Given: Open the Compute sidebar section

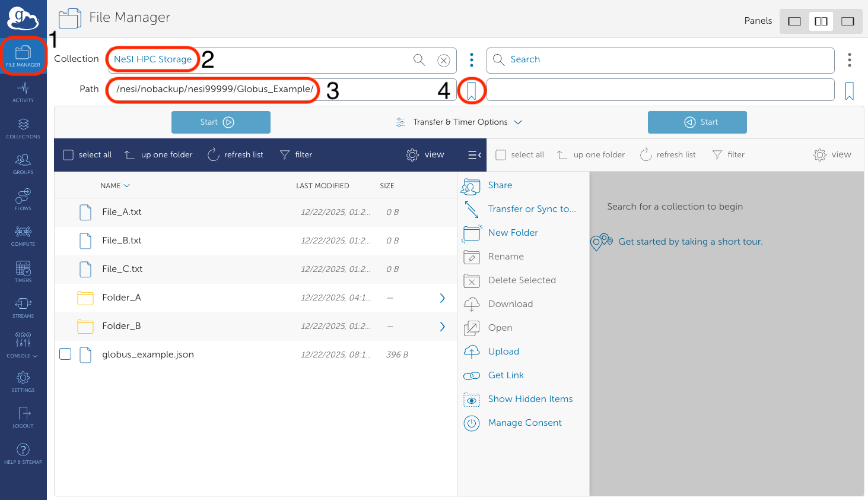Looking at the screenshot, I should click(x=23, y=236).
